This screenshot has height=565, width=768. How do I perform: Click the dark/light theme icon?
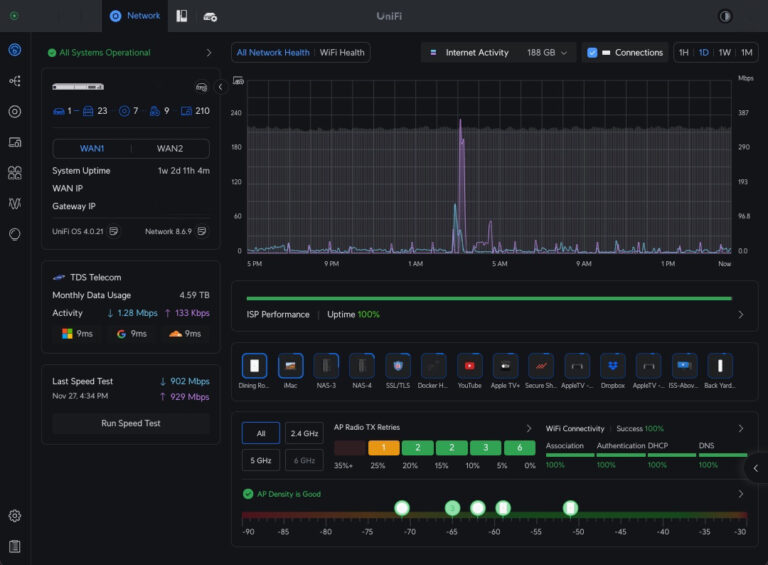point(725,16)
